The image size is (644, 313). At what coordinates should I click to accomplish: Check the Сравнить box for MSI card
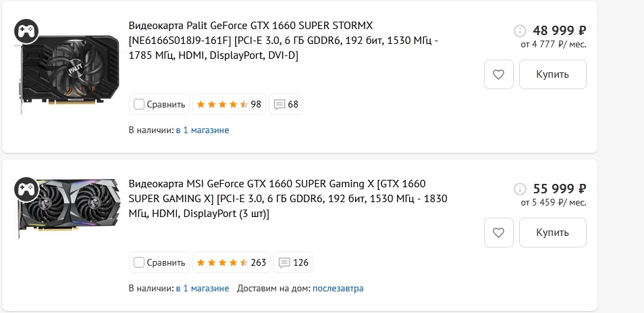pyautogui.click(x=139, y=262)
